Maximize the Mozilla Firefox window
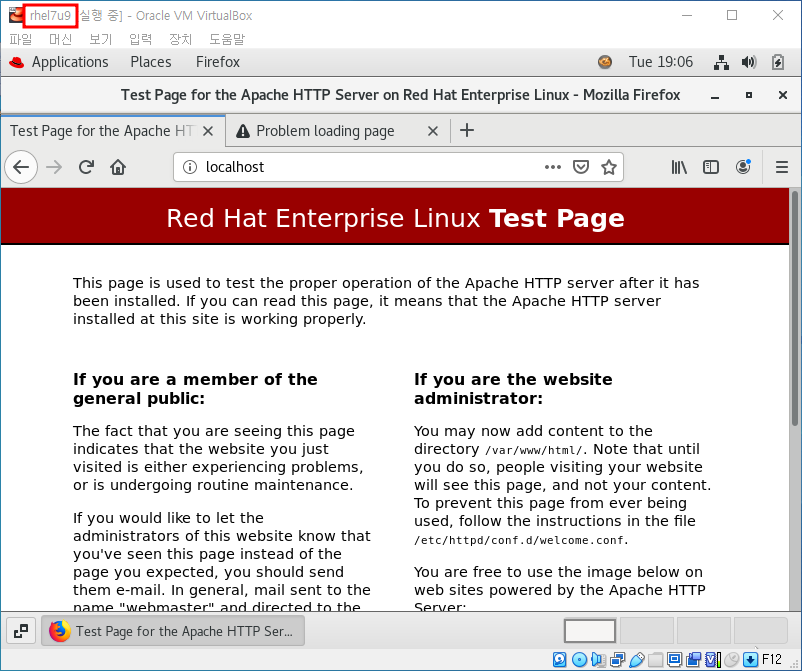This screenshot has height=671, width=802. (x=749, y=95)
